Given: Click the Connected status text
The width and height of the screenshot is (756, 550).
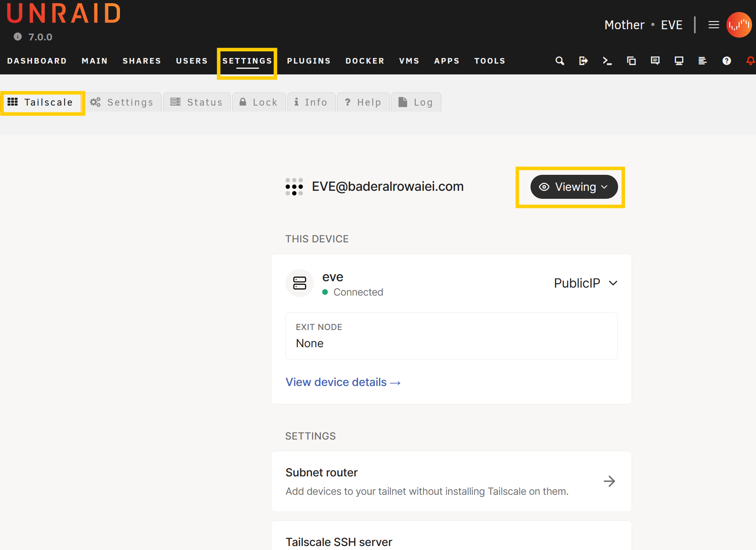Looking at the screenshot, I should 358,292.
